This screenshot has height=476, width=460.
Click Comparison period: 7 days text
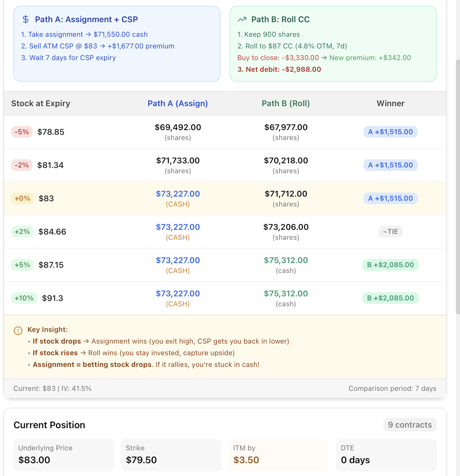click(392, 388)
